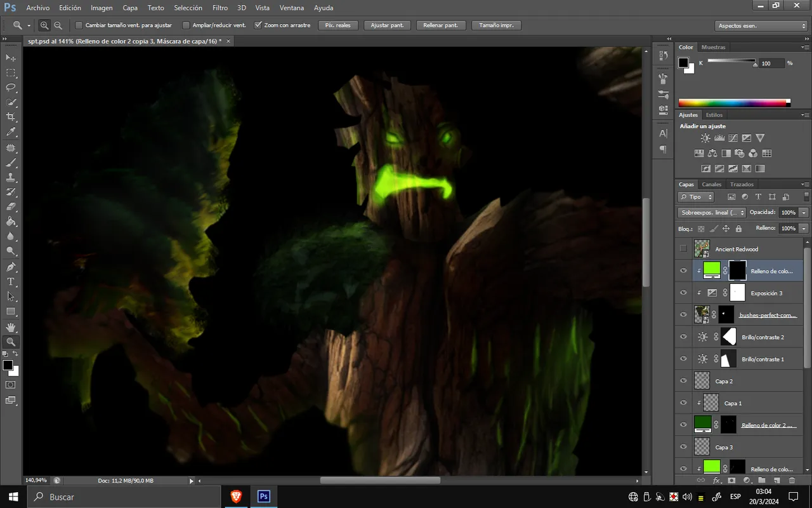Switch to the Muestras tab
This screenshot has width=812, height=508.
pyautogui.click(x=714, y=47)
